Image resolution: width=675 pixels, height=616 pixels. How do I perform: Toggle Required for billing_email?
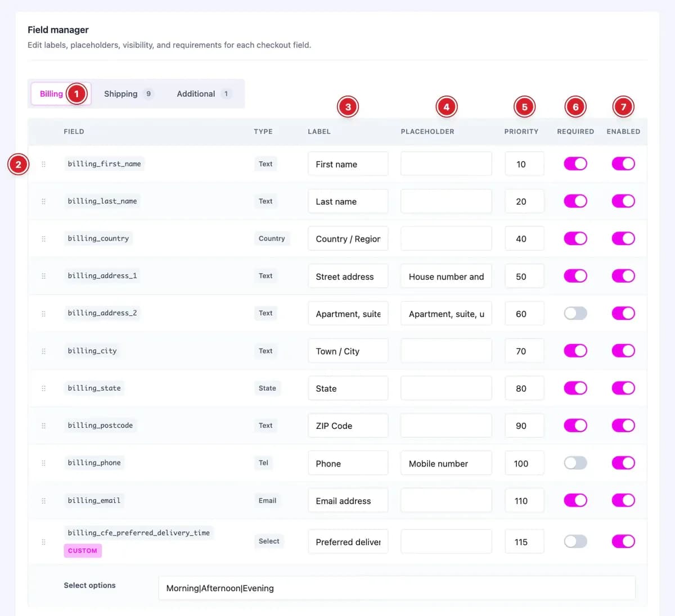pos(575,500)
